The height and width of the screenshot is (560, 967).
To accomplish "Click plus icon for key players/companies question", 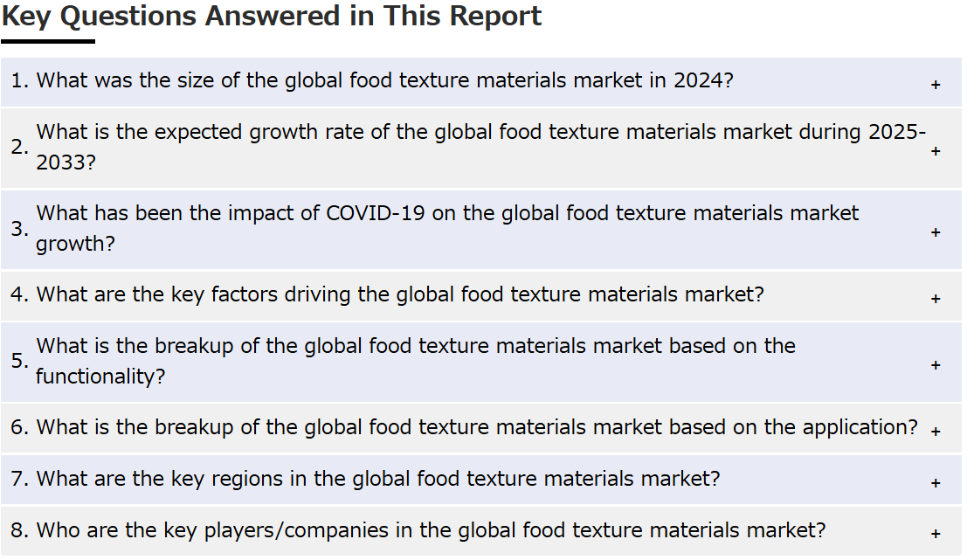I will tap(936, 534).
